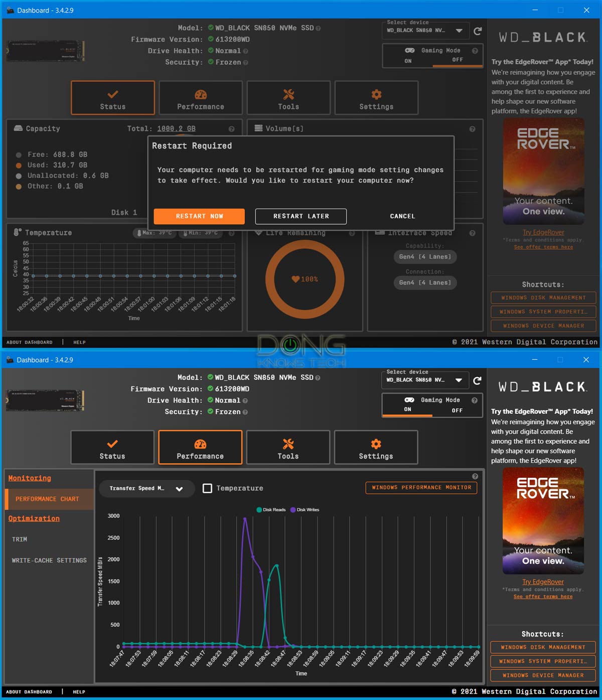Click Help footer link in Restart Required window

point(79,342)
